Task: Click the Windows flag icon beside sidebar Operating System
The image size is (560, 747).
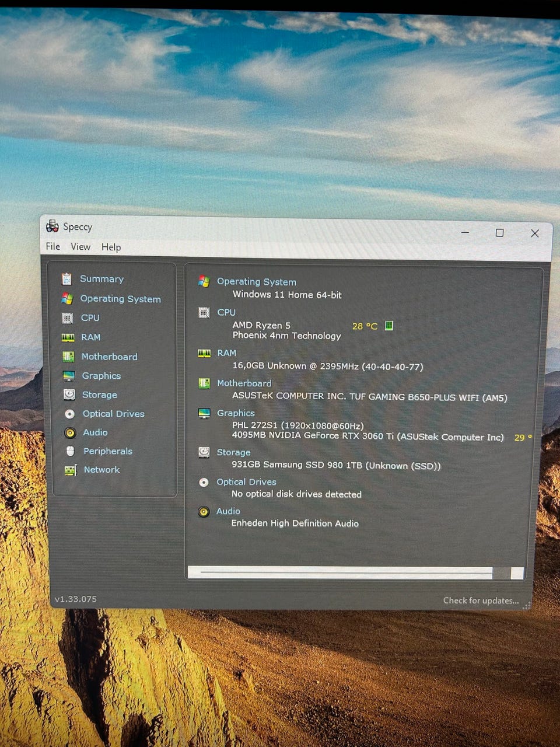Action: click(67, 299)
